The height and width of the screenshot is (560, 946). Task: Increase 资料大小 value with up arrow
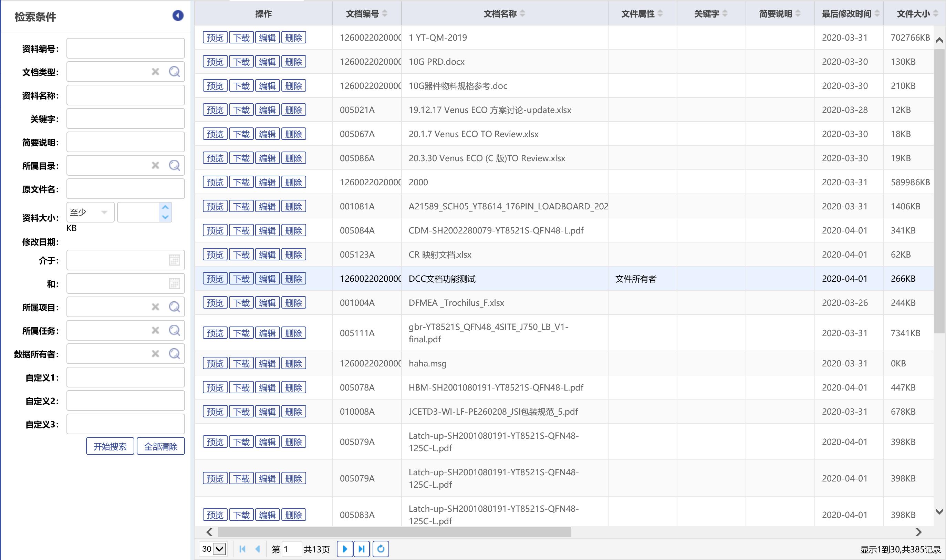click(165, 207)
